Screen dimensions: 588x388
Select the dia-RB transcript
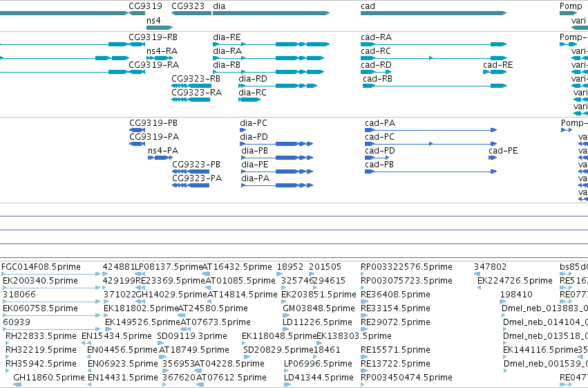[269, 72]
